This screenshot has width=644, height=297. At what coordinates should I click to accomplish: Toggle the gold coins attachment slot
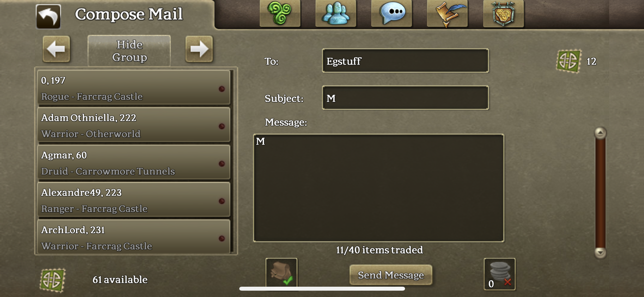(x=499, y=274)
